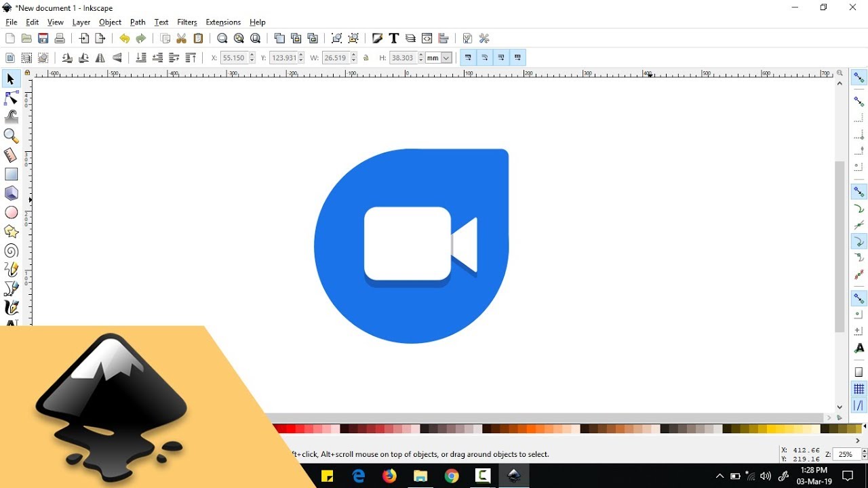Screen dimensions: 868x488
Task: Toggle snap other points button
Action: pos(859,298)
